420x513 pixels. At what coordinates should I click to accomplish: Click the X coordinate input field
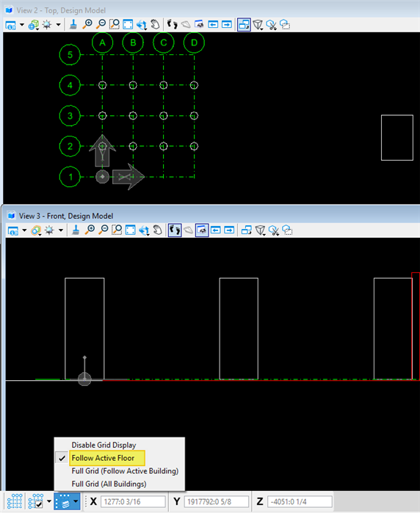(133, 501)
